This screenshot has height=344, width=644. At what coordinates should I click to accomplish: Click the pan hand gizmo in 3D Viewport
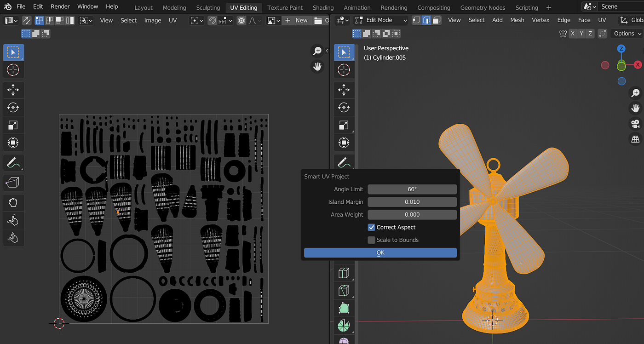point(635,109)
